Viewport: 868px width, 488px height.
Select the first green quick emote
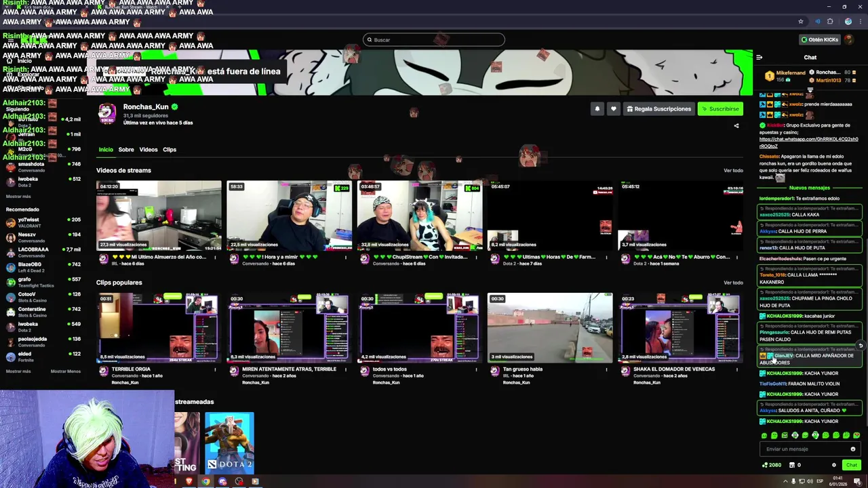pos(764,435)
